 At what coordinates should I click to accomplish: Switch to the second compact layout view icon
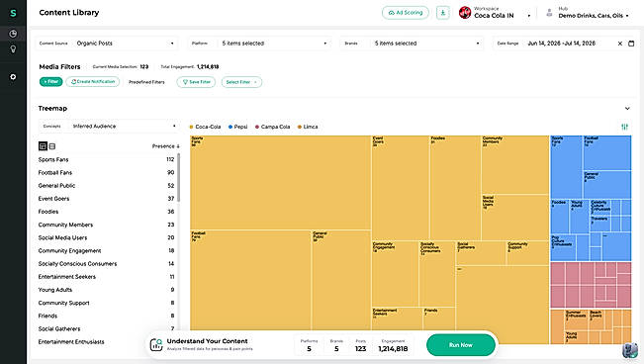[52, 145]
